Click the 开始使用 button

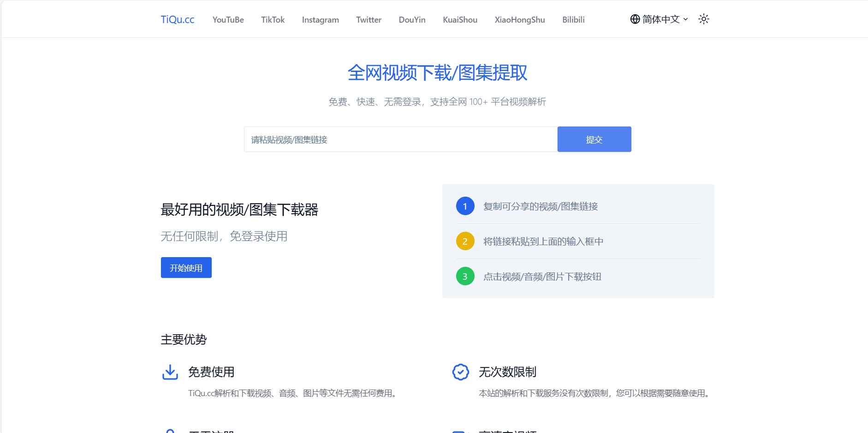click(186, 267)
